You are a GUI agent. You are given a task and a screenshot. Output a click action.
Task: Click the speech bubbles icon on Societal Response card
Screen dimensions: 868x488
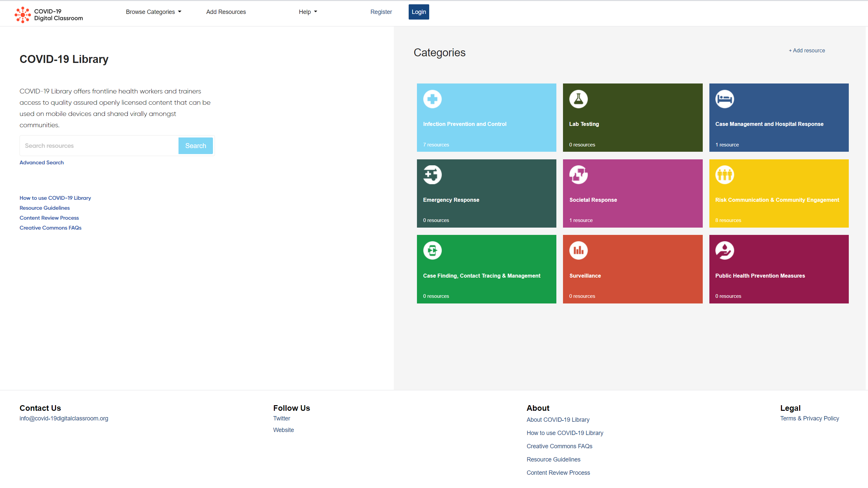point(578,175)
